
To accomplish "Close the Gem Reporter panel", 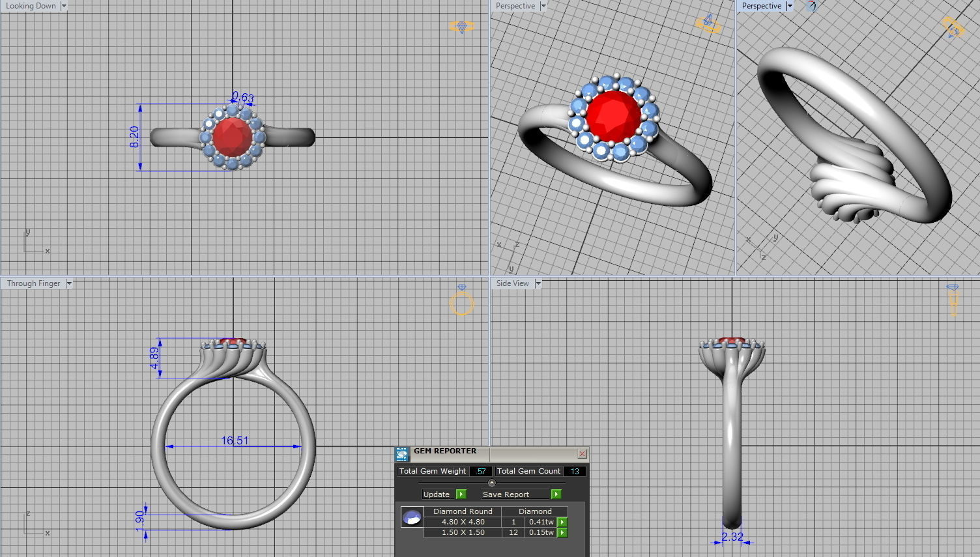I will pos(582,453).
